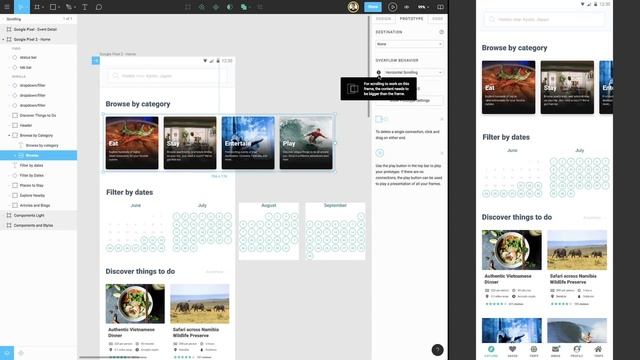
Task: Open the Boolean operations dropdown arrow
Action: tap(249, 7)
